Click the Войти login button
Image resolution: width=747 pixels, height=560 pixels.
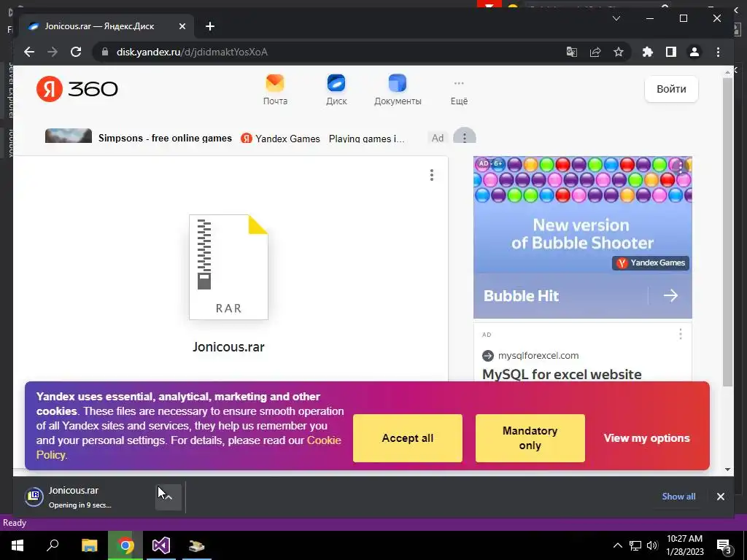coord(671,89)
